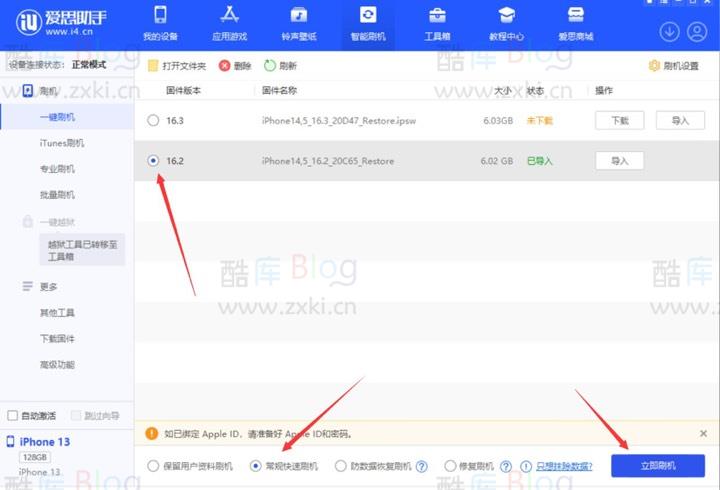Image resolution: width=720 pixels, height=490 pixels.
Task: Open 只想抹除数据 link
Action: pos(564,466)
